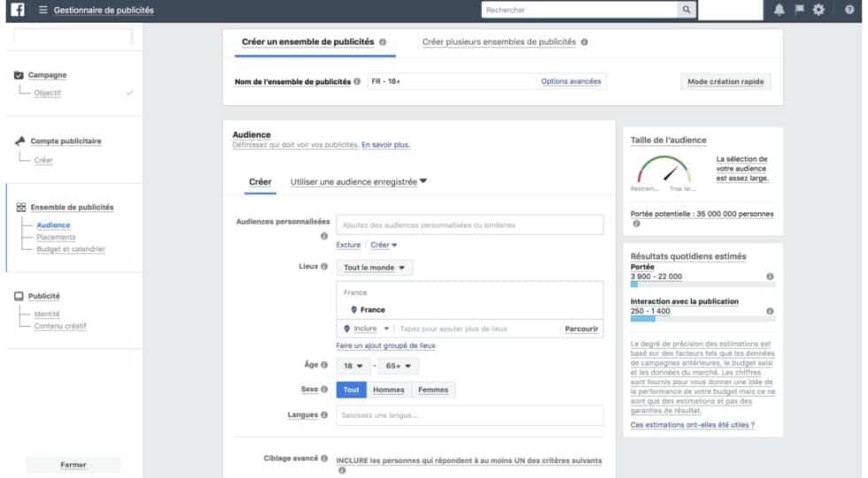This screenshot has height=478, width=868.
Task: Click info icon next to Nom de l'ensemble de publicités
Action: [357, 81]
